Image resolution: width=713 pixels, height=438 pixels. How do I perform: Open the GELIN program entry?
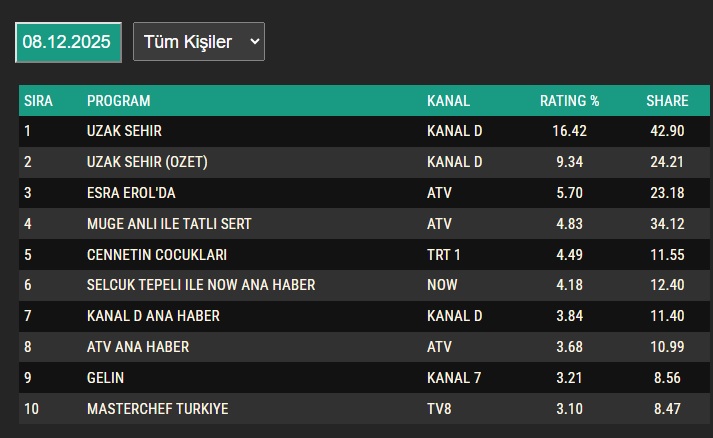[105, 378]
